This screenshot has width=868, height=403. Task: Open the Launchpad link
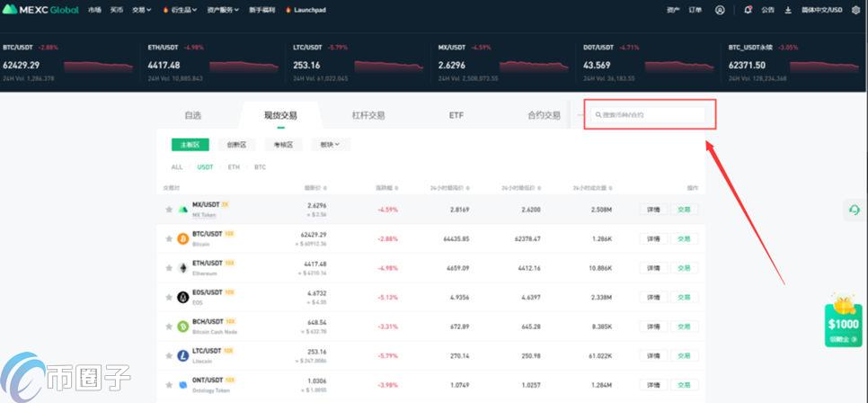pos(306,10)
